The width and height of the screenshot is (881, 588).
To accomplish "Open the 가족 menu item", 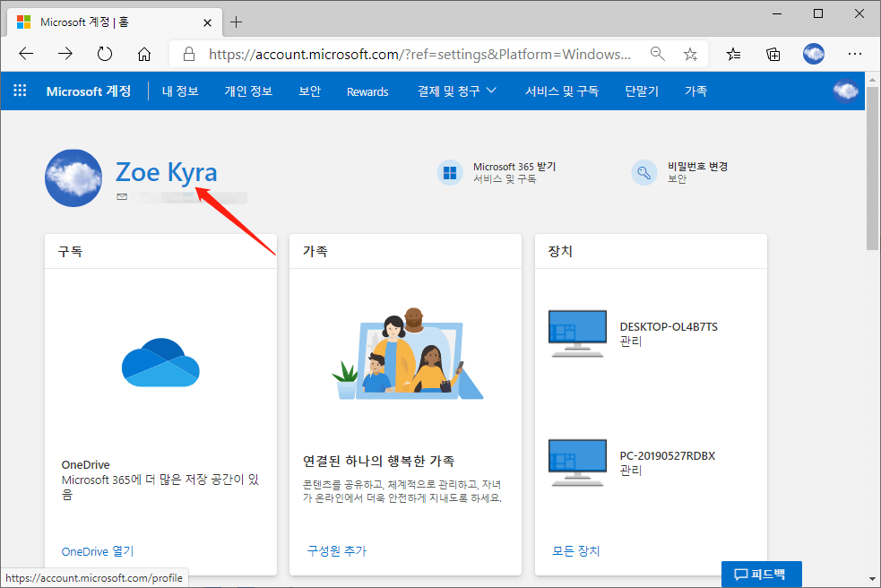I will click(x=695, y=91).
